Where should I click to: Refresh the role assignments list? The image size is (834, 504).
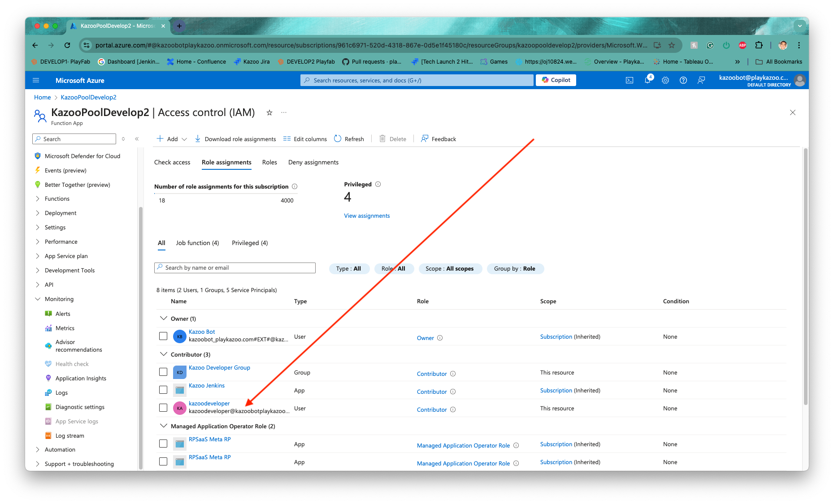point(349,139)
